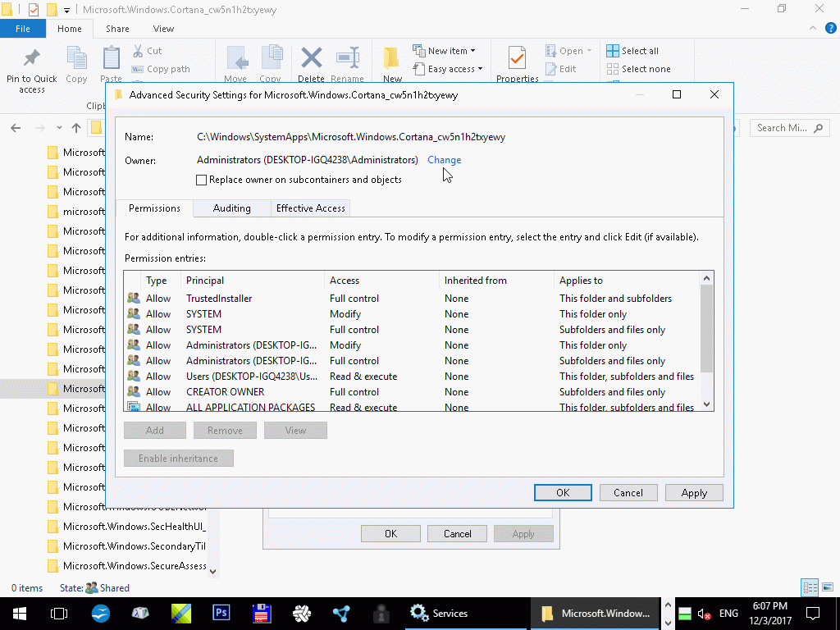Select the SYSTEM Modify permission entry

(x=412, y=314)
